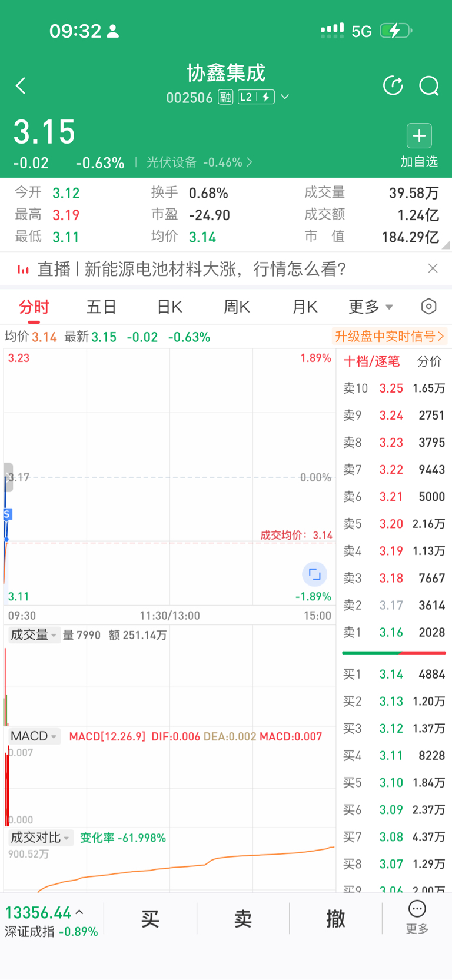Image resolution: width=452 pixels, height=980 pixels.
Task: Tap 卖4 row at 3.19
Action: pos(394,551)
